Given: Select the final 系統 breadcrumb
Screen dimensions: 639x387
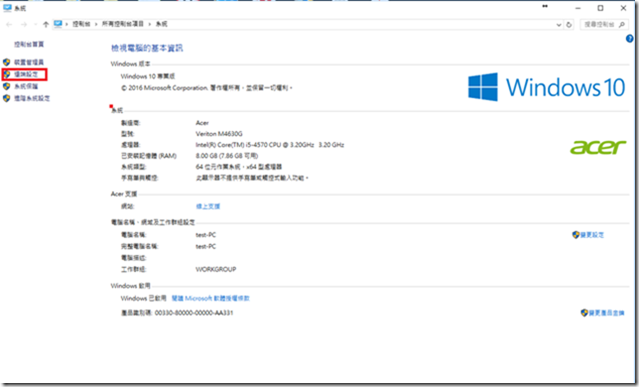Looking at the screenshot, I should (161, 24).
